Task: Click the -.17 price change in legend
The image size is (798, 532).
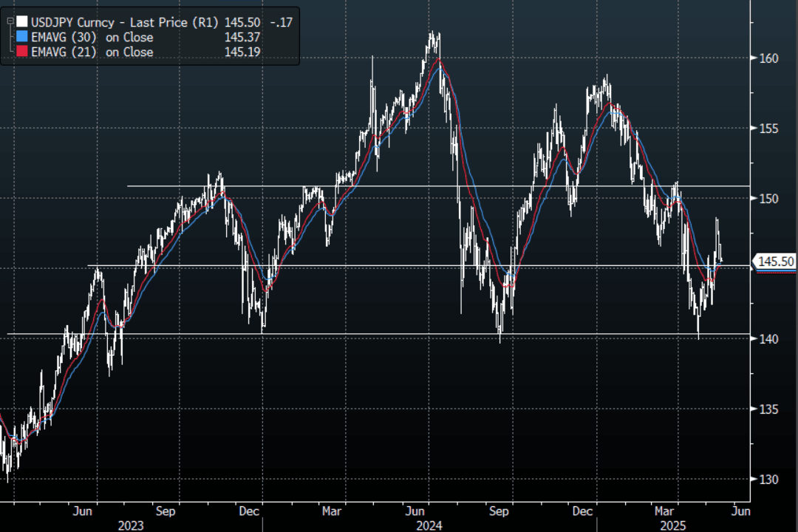Action: click(x=282, y=22)
